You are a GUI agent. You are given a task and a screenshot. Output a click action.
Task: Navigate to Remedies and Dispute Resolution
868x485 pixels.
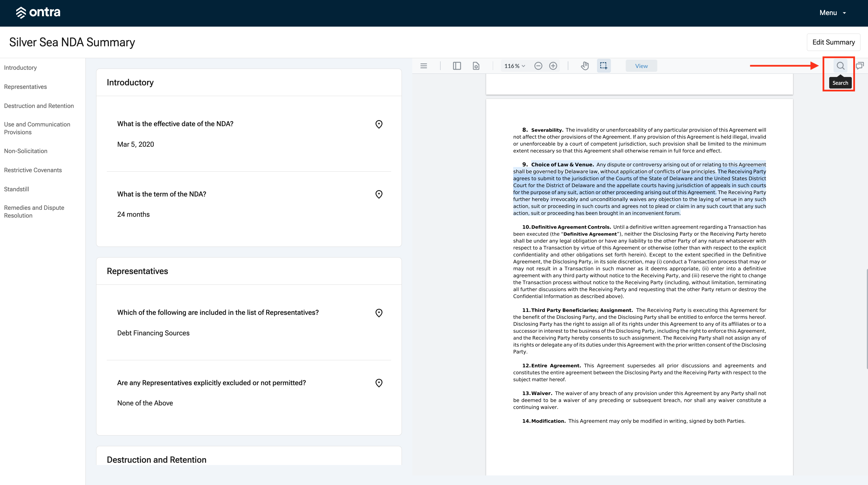[34, 212]
